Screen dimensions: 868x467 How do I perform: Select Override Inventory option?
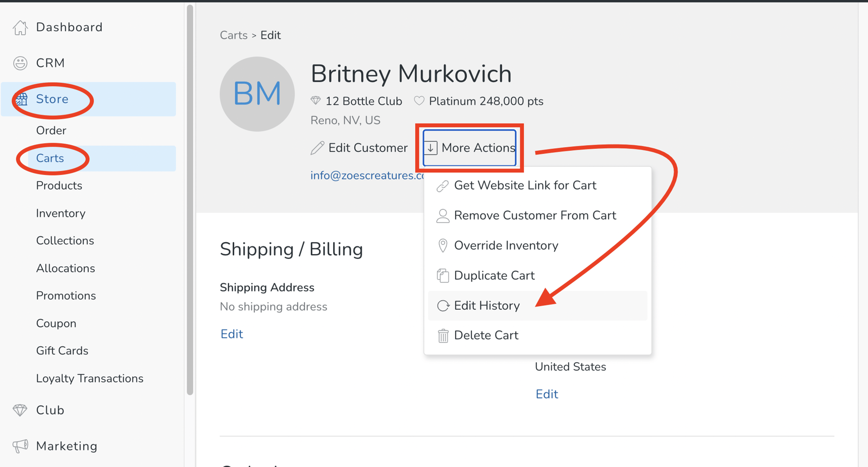[506, 246]
